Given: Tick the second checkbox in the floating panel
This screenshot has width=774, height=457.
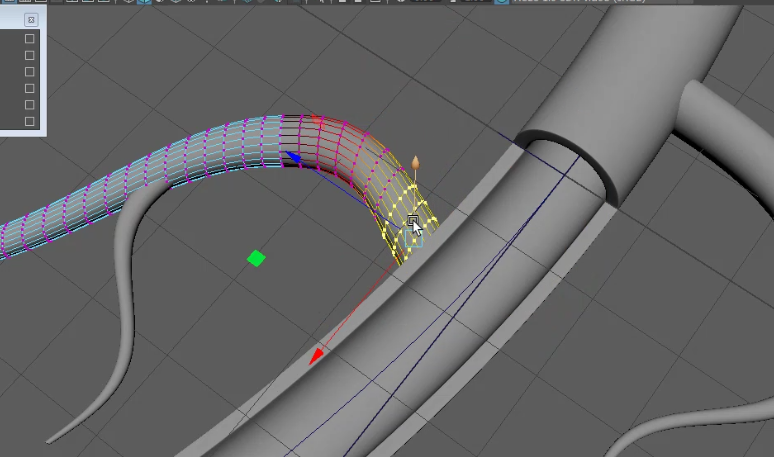Looking at the screenshot, I should [30, 55].
